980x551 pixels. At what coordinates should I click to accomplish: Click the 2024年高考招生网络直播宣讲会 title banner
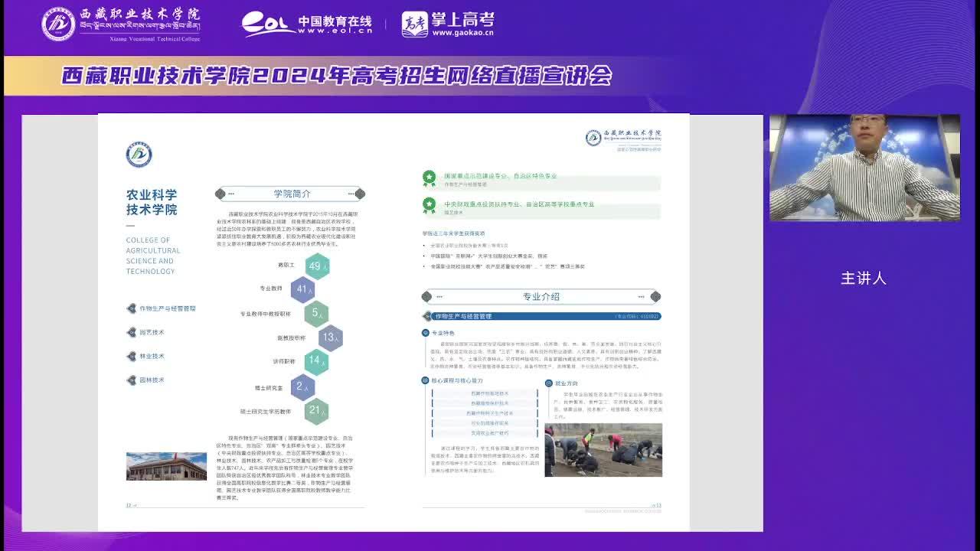(x=337, y=76)
